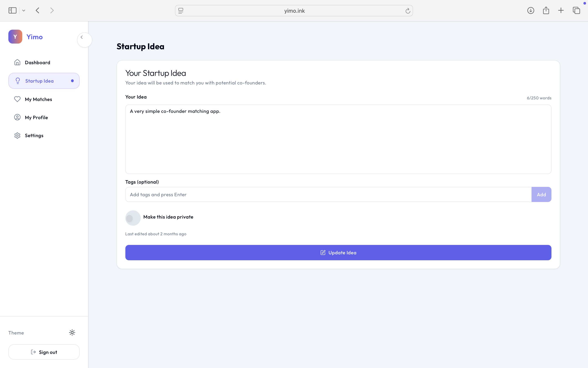Go back in browser history
Screen dimensions: 588x368
click(x=37, y=10)
